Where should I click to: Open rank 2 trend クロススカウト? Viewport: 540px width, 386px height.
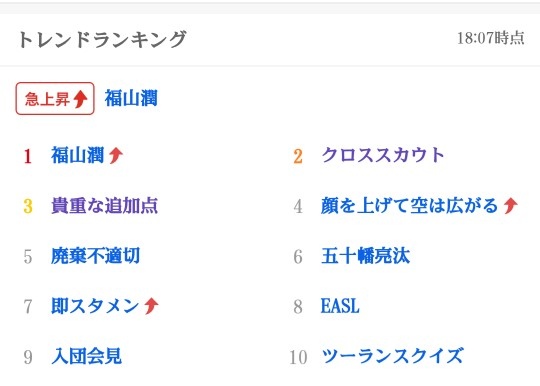click(383, 155)
